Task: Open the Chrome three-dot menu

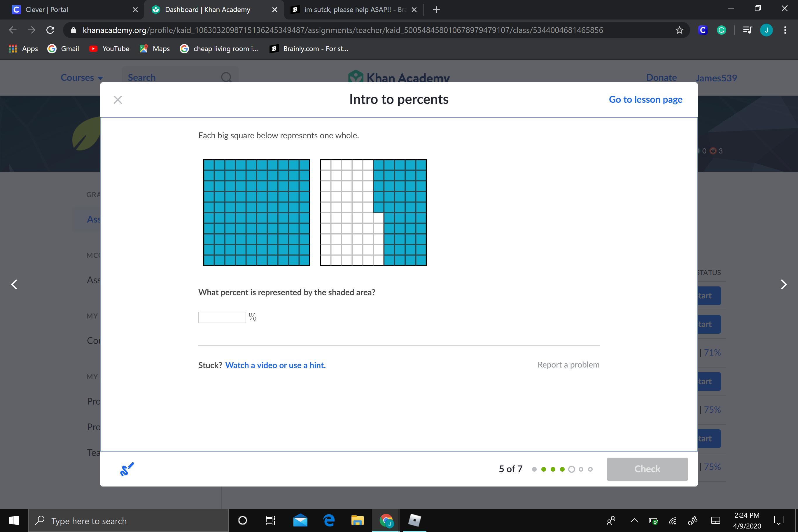Action: pos(785,30)
